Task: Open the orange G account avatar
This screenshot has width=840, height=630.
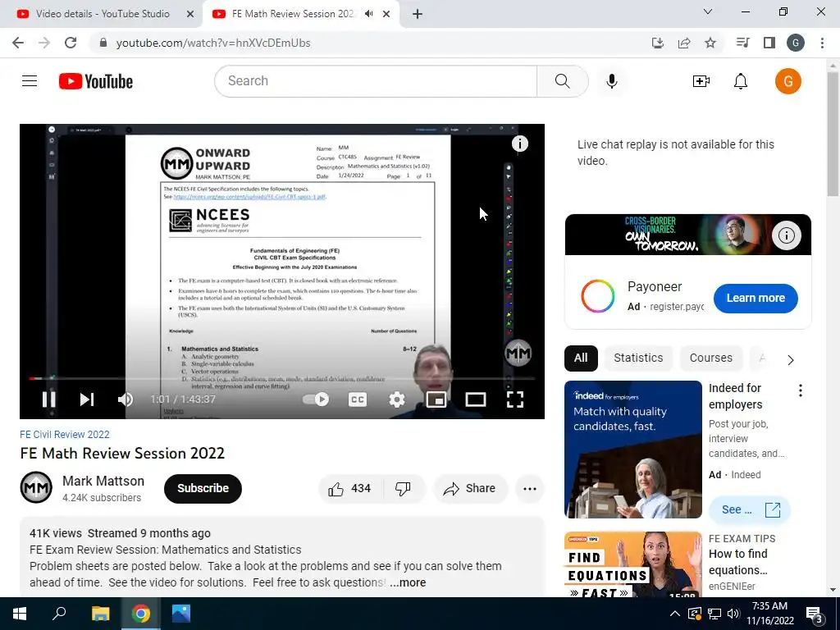Action: click(x=788, y=81)
